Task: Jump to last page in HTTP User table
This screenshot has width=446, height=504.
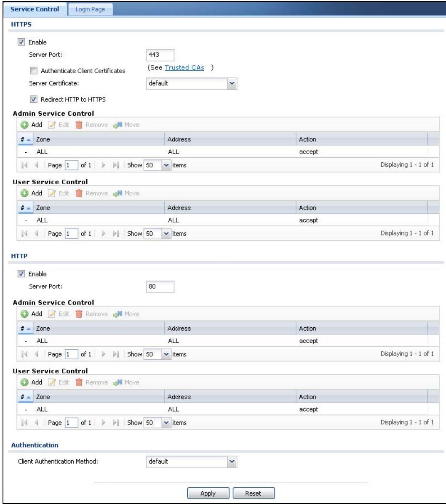Action: coord(115,423)
